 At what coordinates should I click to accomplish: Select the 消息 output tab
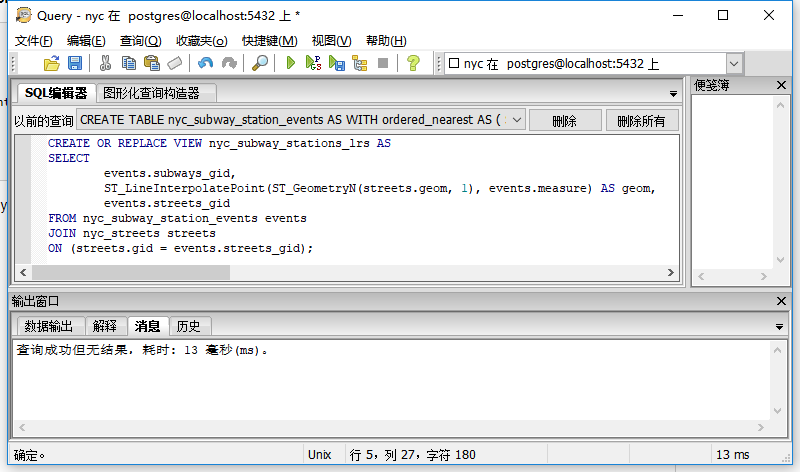pyautogui.click(x=147, y=326)
